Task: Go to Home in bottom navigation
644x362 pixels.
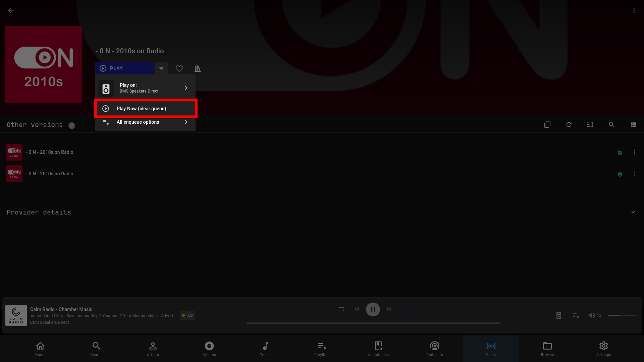Action: coord(40,349)
